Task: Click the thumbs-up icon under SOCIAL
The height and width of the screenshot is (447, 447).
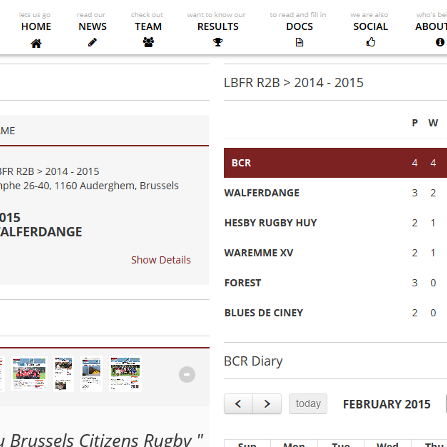Action: [371, 42]
